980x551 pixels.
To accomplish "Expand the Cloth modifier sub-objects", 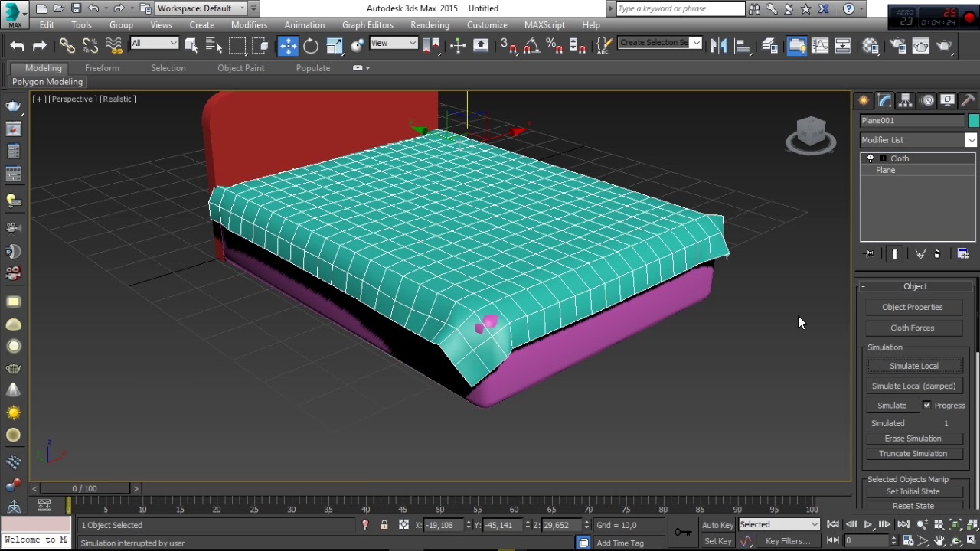I will click(x=883, y=158).
